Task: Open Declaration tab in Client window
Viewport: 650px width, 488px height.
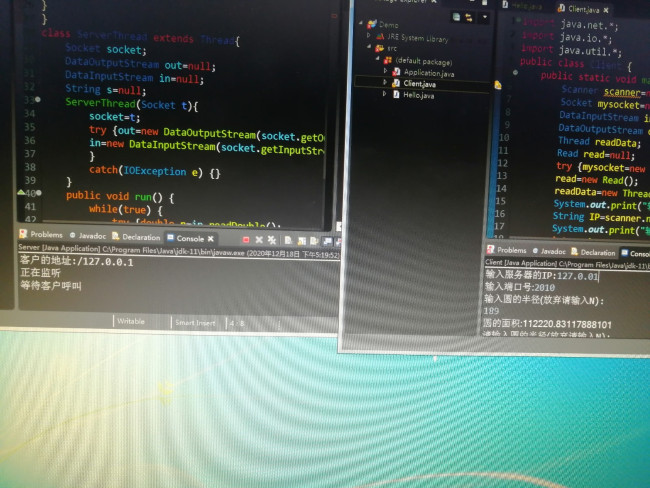Action: pos(593,252)
